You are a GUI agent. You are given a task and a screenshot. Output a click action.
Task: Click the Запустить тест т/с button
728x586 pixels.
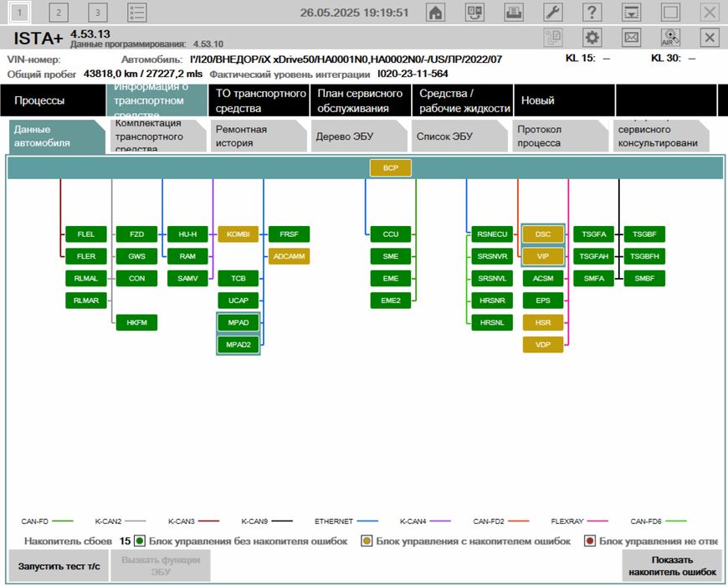click(59, 566)
